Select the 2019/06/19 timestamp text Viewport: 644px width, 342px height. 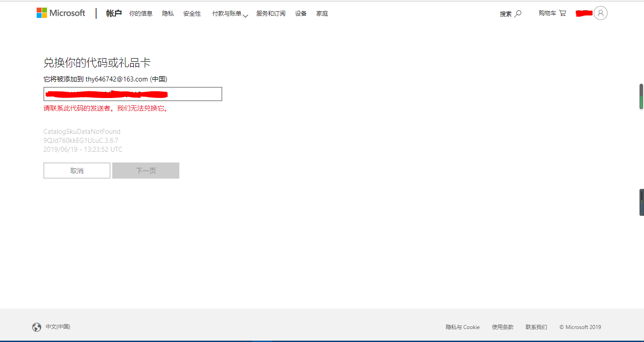(x=83, y=150)
